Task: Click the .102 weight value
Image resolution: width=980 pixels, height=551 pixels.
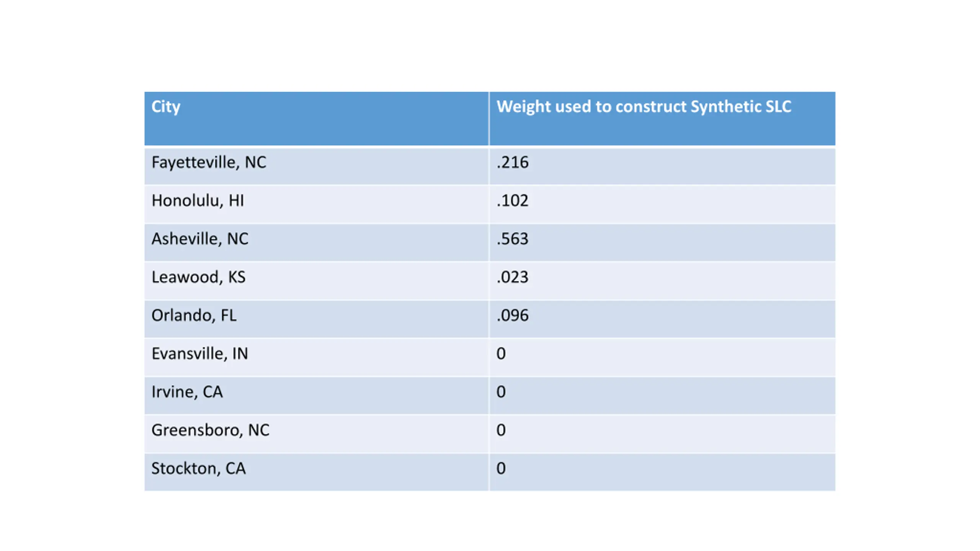Action: (x=513, y=201)
